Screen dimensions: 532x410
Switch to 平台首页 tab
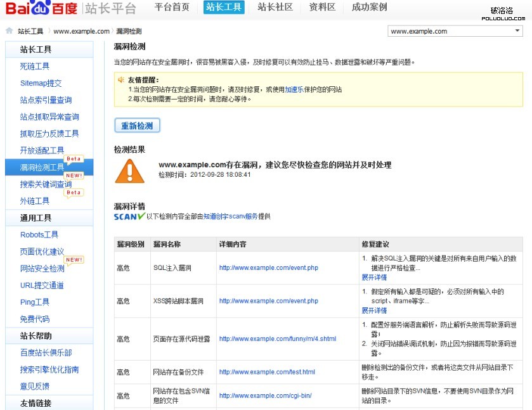pos(172,8)
